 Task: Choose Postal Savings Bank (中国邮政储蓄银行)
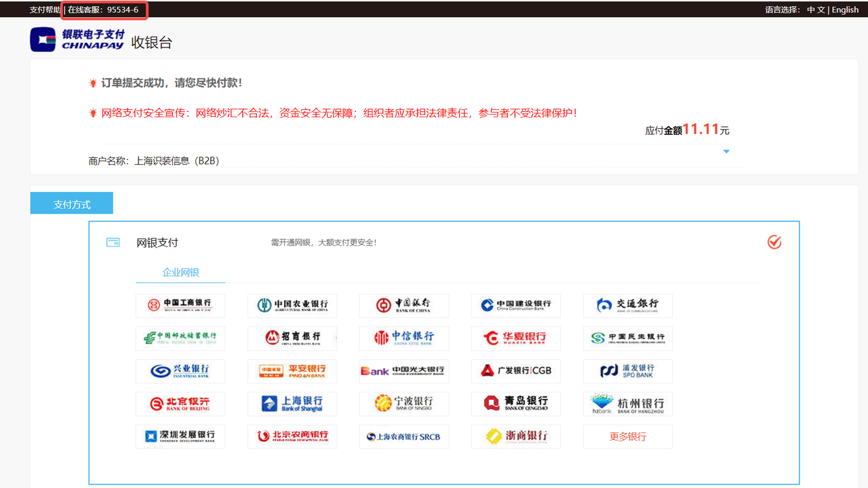[180, 338]
